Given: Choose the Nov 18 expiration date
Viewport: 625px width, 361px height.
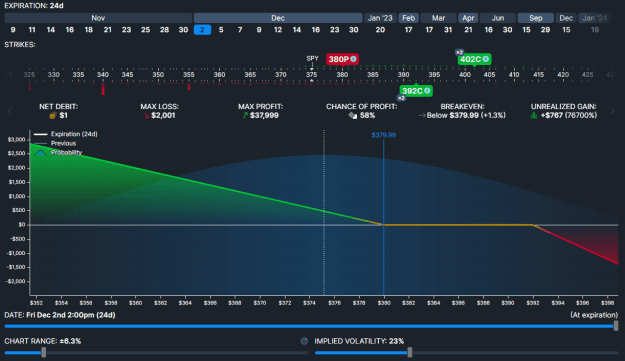Looking at the screenshot, I should pyautogui.click(x=88, y=30).
